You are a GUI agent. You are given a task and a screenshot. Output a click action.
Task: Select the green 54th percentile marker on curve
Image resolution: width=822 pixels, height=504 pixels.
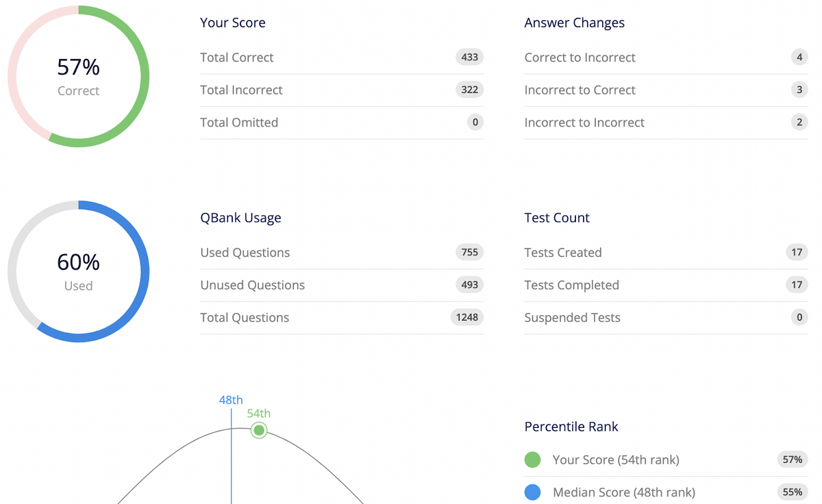pyautogui.click(x=258, y=430)
